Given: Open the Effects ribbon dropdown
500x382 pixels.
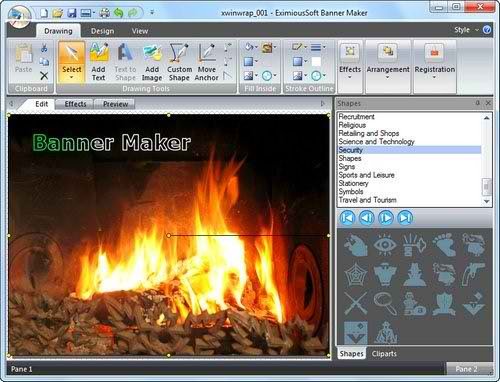Looking at the screenshot, I should (x=350, y=67).
